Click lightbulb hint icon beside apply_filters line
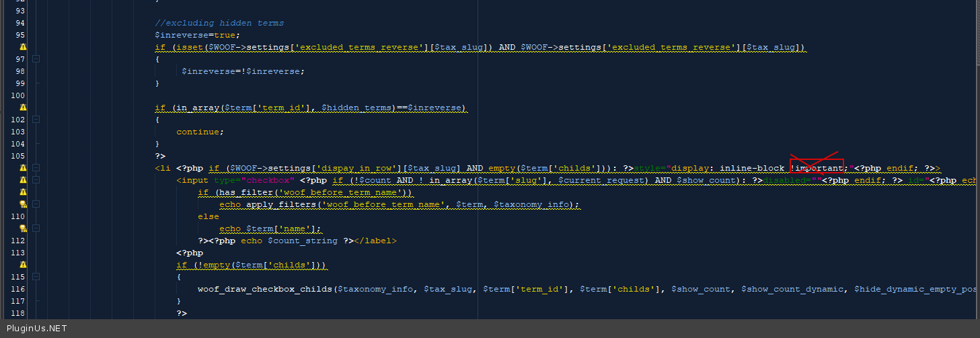This screenshot has height=338, width=980. [x=23, y=204]
